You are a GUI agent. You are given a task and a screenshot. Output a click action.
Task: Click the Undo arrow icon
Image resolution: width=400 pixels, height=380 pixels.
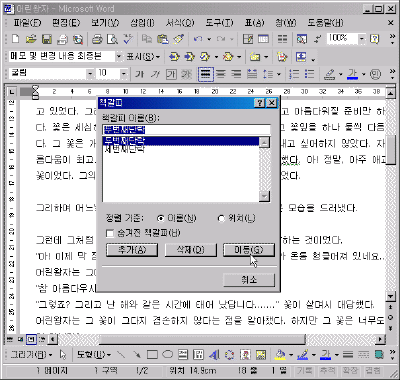point(198,39)
